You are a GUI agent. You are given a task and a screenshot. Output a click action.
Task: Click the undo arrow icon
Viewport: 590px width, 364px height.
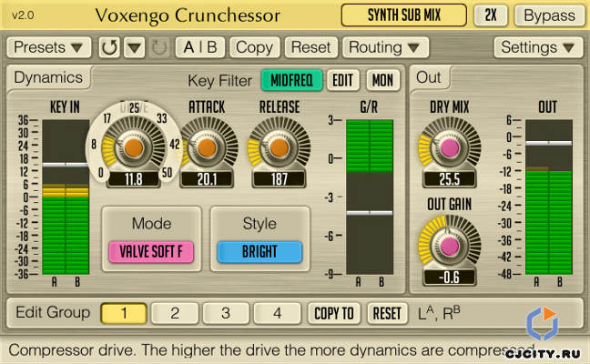click(x=109, y=47)
